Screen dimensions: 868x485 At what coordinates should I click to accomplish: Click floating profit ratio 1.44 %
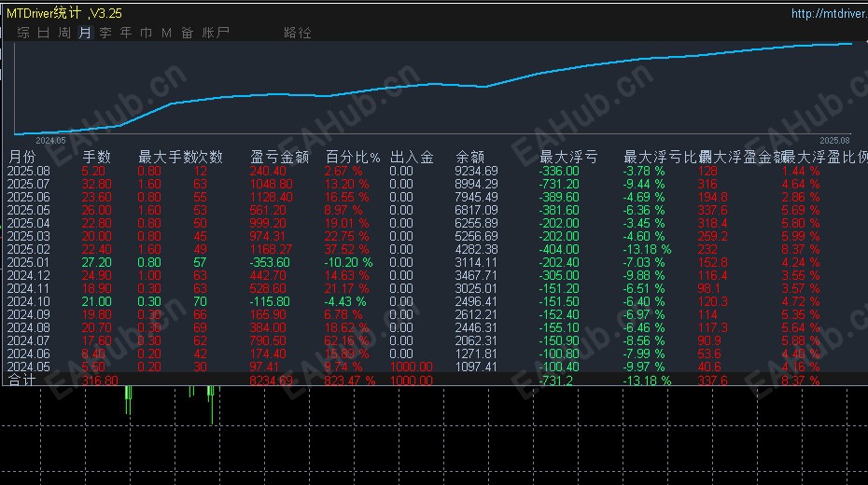click(801, 171)
